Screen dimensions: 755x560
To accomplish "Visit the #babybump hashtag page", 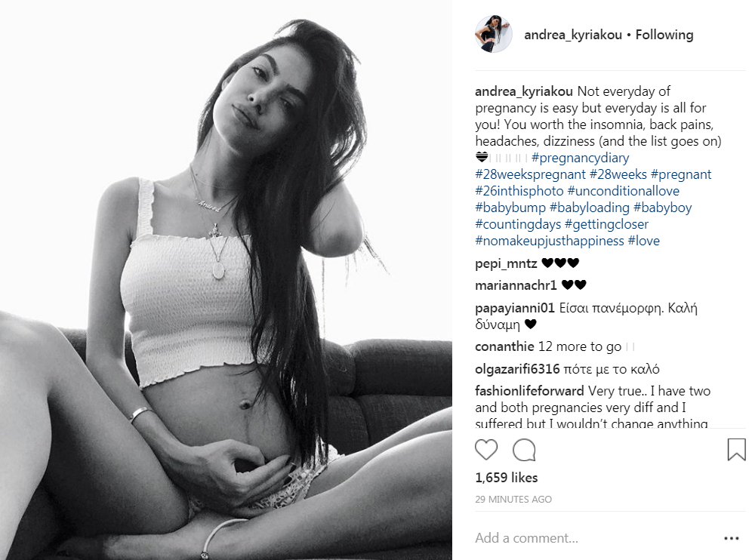I will click(x=510, y=208).
